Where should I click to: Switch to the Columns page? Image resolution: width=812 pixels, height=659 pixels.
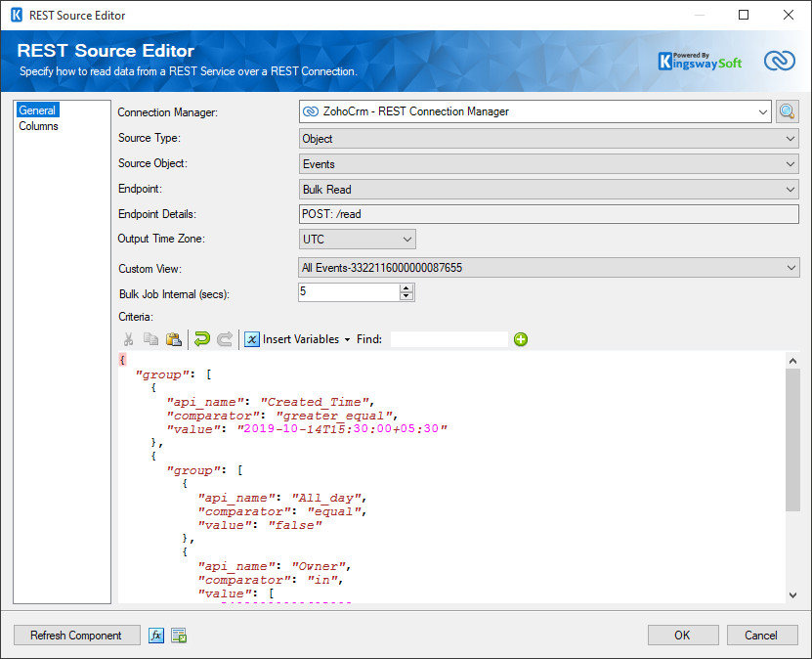[x=38, y=126]
